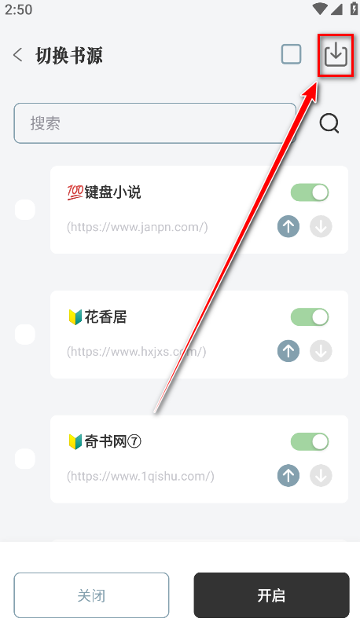360x644 pixels.
Task: Go back using the left arrow
Action: tap(17, 55)
